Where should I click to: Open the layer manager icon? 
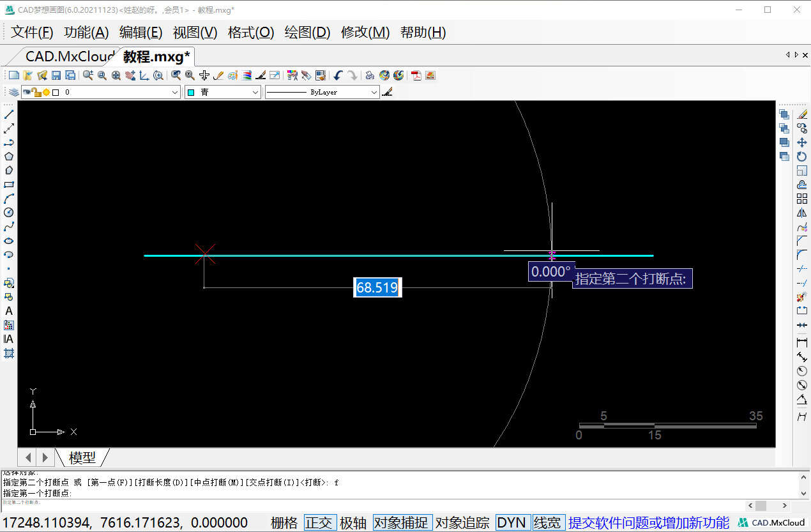point(13,92)
